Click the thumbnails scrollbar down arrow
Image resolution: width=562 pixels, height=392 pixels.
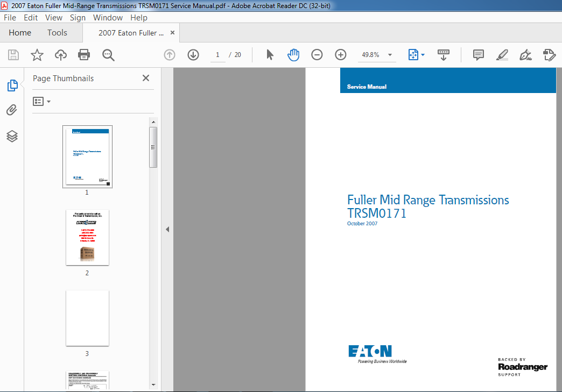point(153,385)
